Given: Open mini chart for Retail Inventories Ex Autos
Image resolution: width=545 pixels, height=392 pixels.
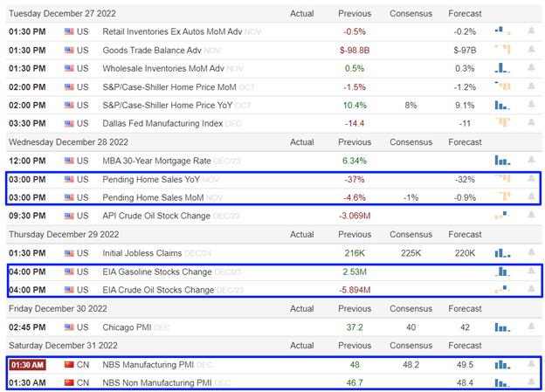Looking at the screenshot, I should click(x=502, y=31).
